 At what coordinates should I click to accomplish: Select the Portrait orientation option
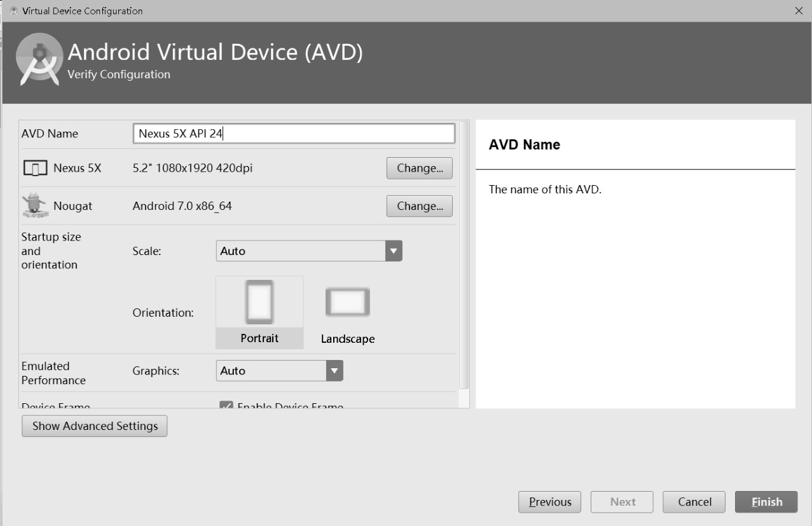tap(259, 312)
